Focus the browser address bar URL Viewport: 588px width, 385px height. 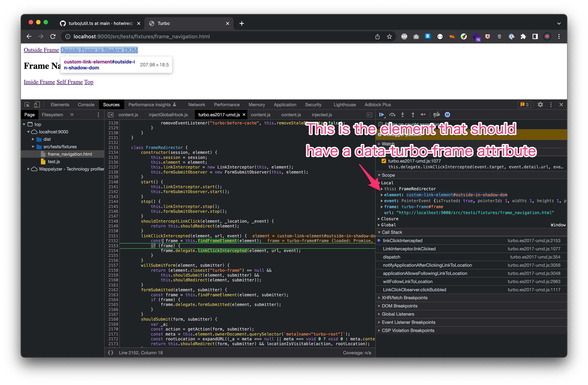click(x=142, y=37)
